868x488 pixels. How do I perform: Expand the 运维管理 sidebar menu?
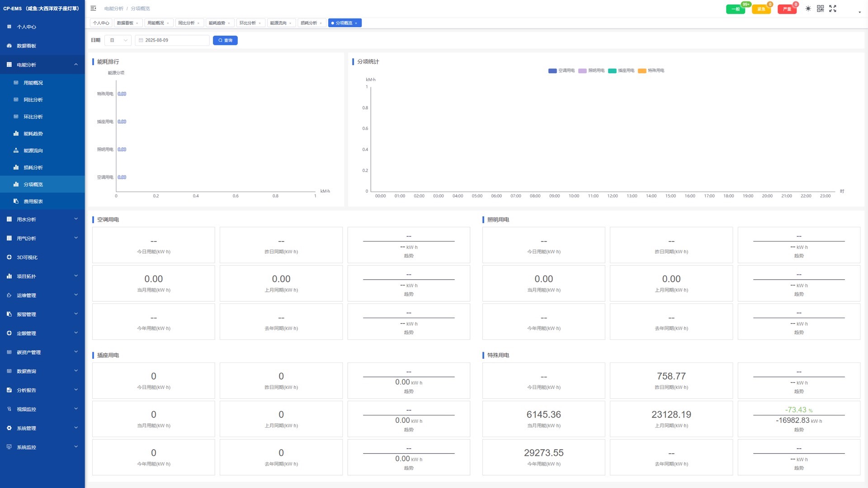(42, 295)
